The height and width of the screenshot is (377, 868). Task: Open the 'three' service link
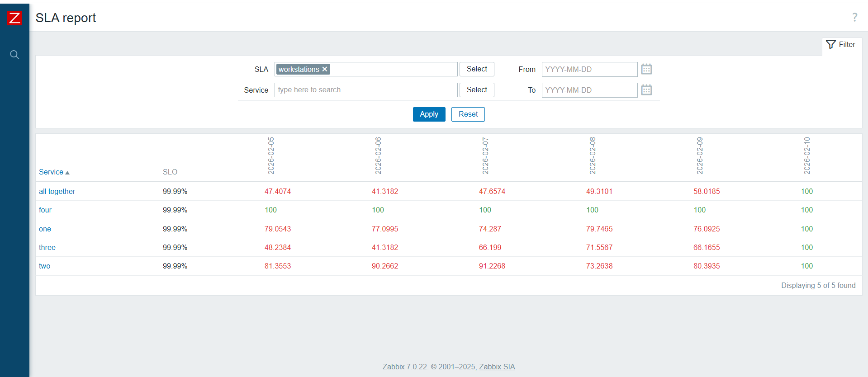[47, 248]
